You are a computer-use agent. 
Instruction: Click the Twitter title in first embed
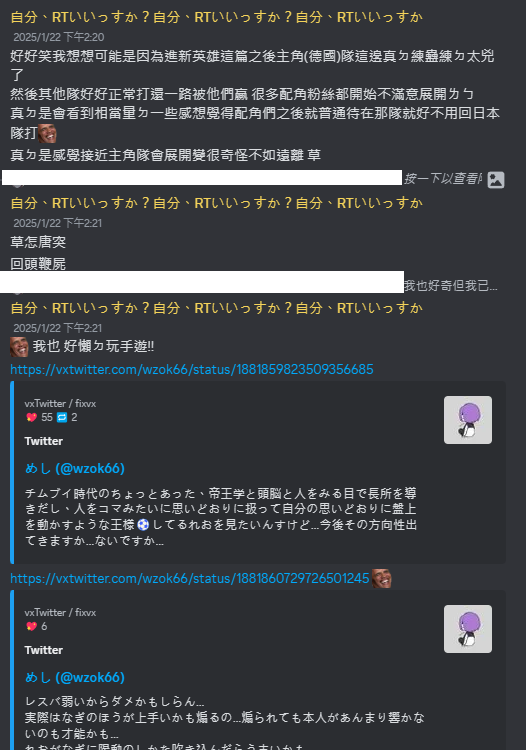coord(44,441)
